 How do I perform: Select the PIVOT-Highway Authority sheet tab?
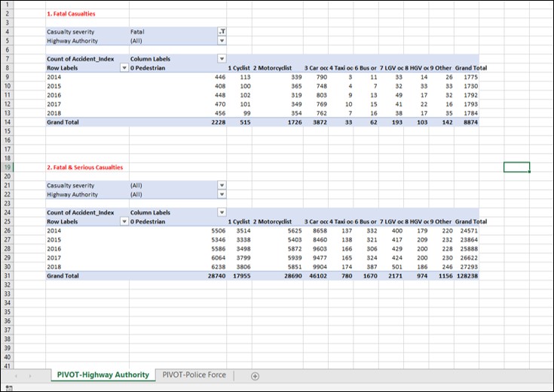coord(103,375)
